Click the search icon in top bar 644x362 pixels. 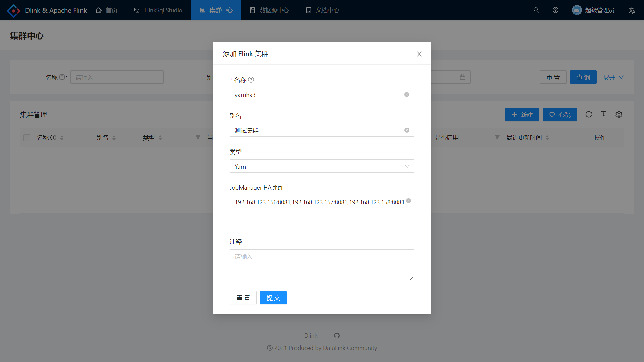(x=536, y=10)
